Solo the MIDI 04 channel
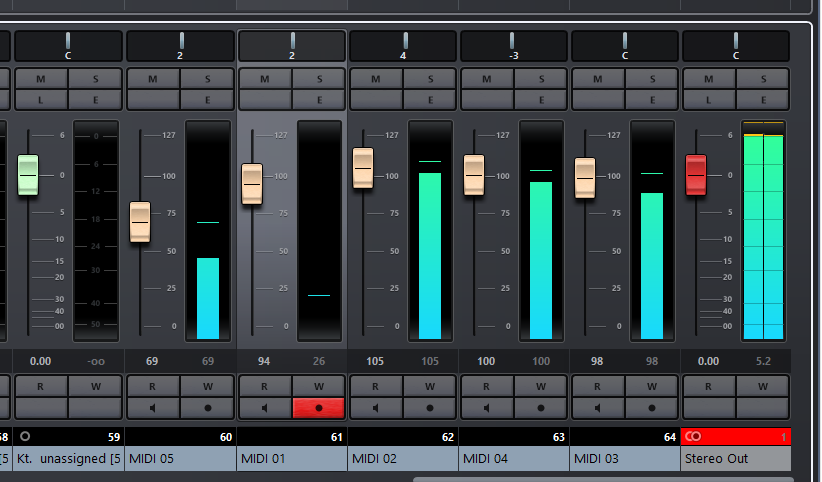Image resolution: width=822 pixels, height=482 pixels. pyautogui.click(x=541, y=79)
